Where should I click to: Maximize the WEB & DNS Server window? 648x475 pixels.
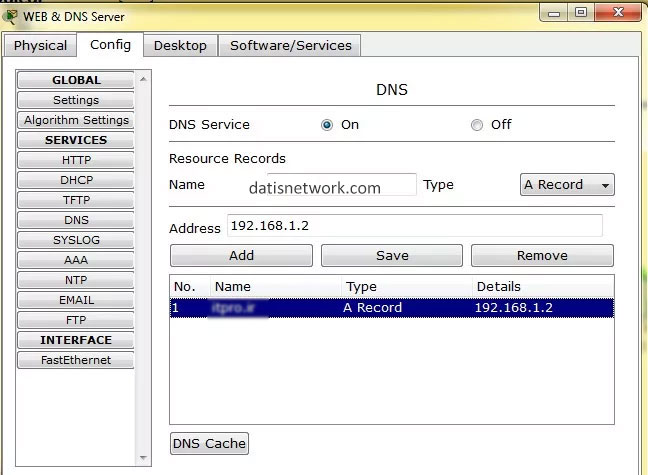pyautogui.click(x=581, y=13)
